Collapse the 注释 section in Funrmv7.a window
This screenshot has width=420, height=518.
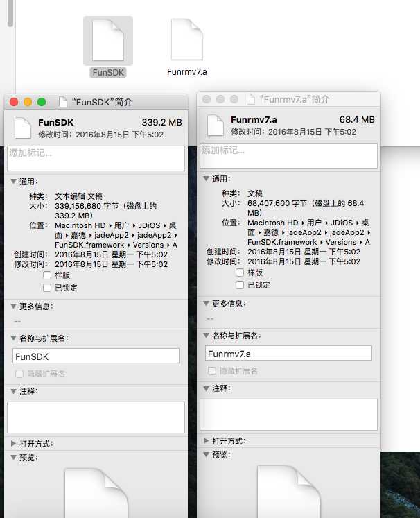(206, 388)
